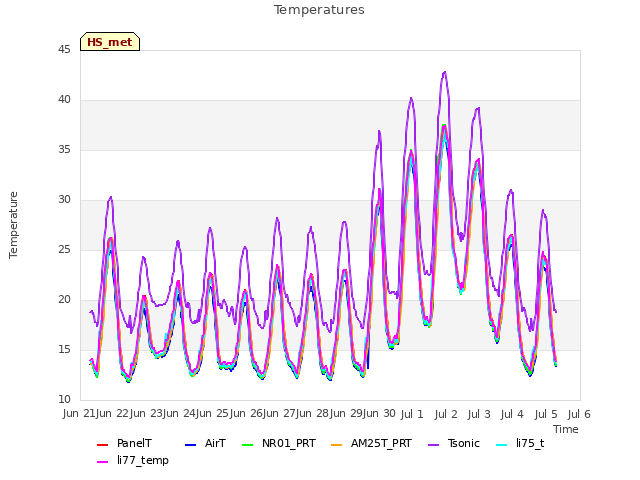The image size is (640, 480).
Task: Click the Jun 26 x-axis label
Action: [x=247, y=414]
